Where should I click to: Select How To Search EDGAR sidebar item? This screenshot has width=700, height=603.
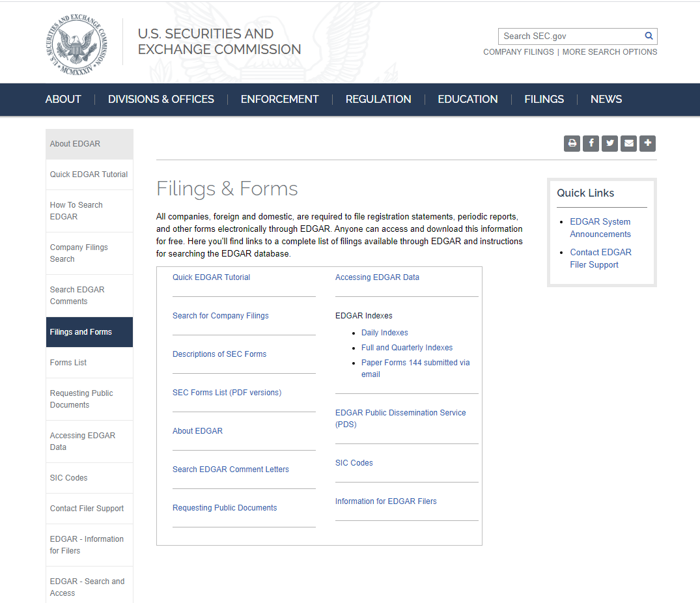[89, 211]
